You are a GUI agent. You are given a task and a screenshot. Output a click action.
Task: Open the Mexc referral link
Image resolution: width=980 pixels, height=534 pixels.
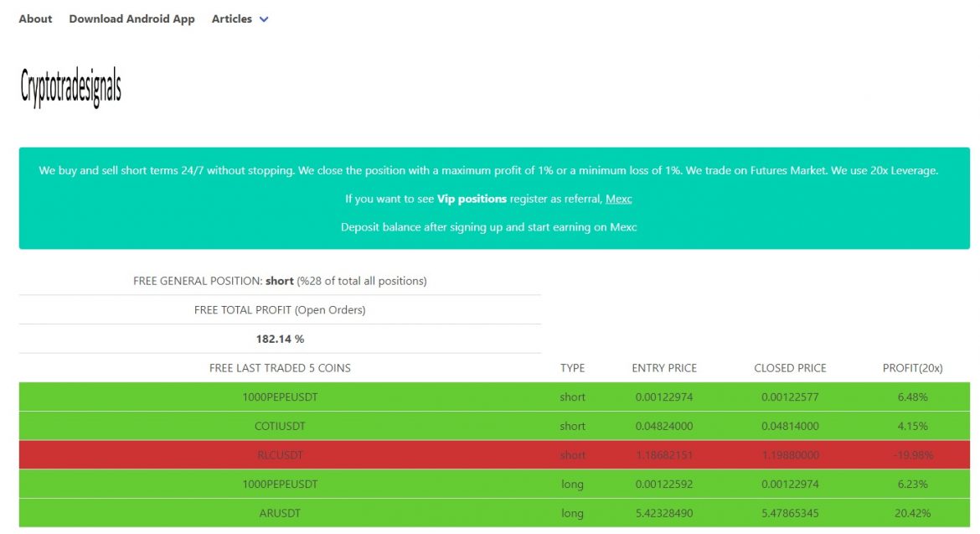pos(619,199)
